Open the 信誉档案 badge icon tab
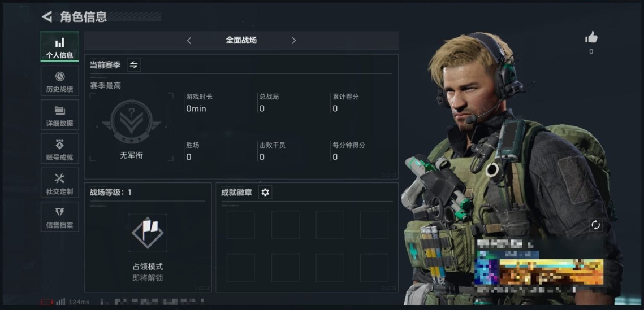This screenshot has height=310, width=644. coord(59,217)
